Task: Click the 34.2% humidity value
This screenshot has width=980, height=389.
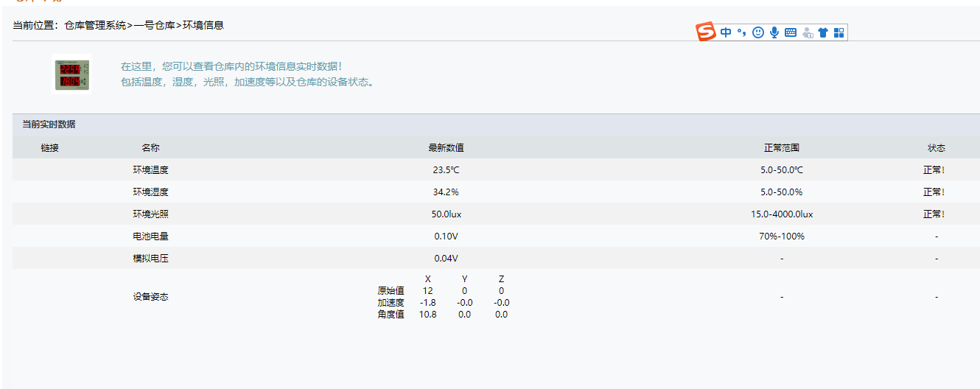Action: (x=446, y=192)
